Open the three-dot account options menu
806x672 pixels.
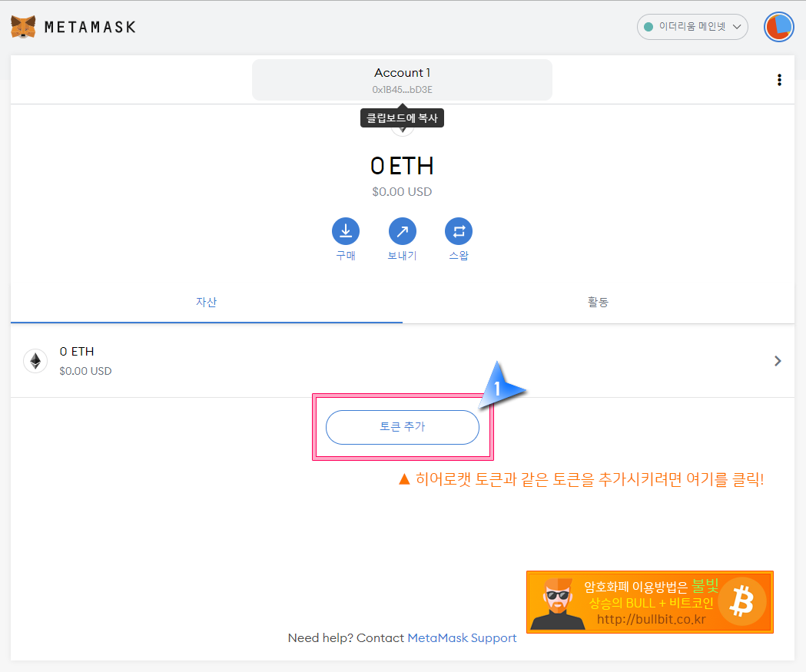(779, 80)
